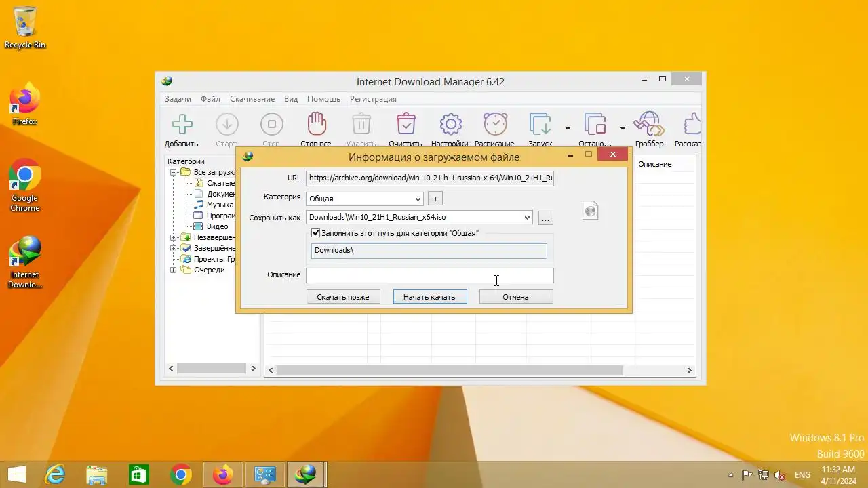Open the Windows Start button
868x488 pixels.
tap(17, 474)
